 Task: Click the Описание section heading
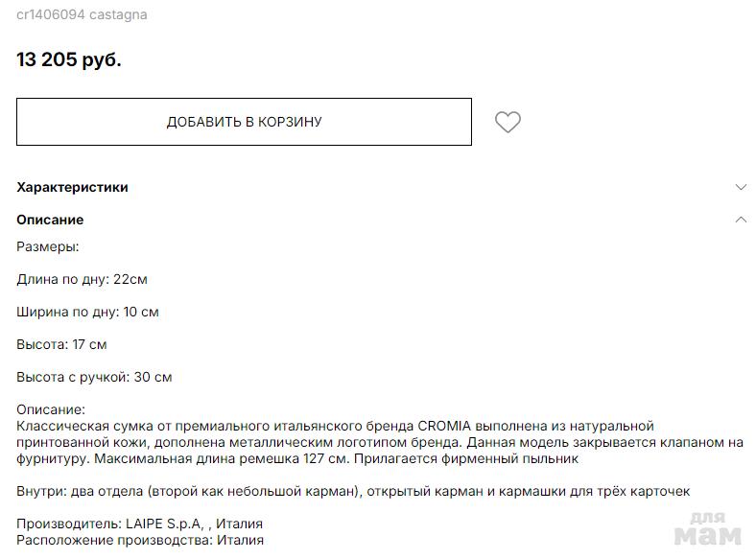50,220
